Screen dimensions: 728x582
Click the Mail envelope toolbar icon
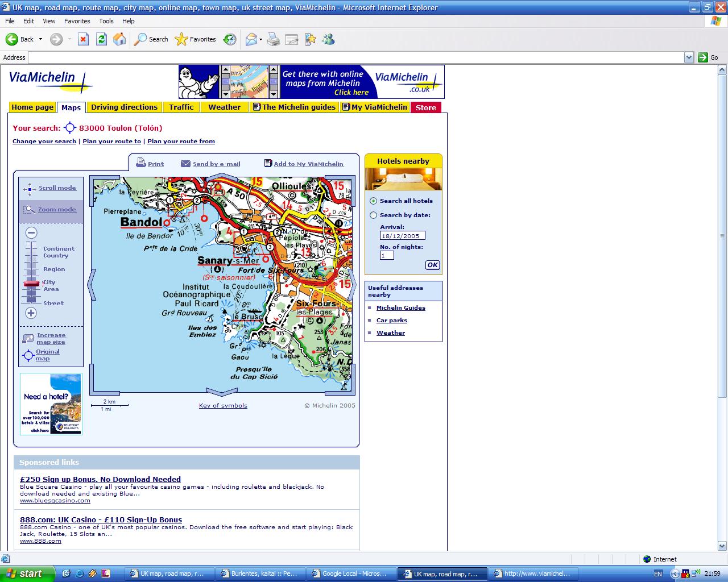(251, 39)
